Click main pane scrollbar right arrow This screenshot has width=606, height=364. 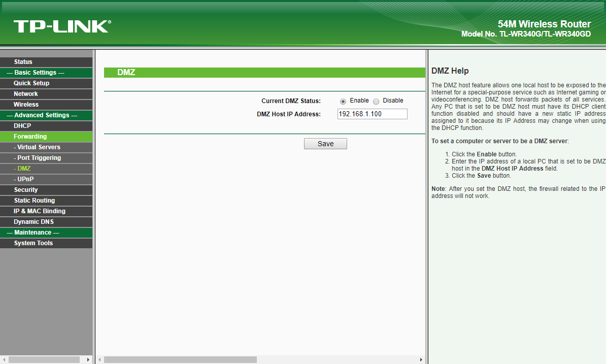coord(421,360)
